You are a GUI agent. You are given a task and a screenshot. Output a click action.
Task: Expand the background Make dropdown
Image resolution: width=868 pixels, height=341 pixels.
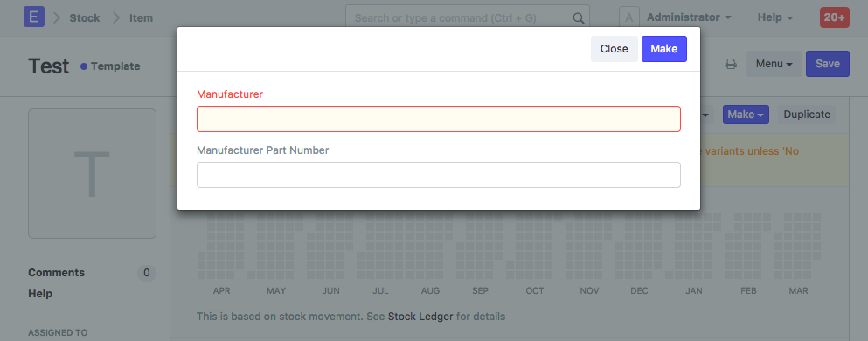[x=746, y=115]
